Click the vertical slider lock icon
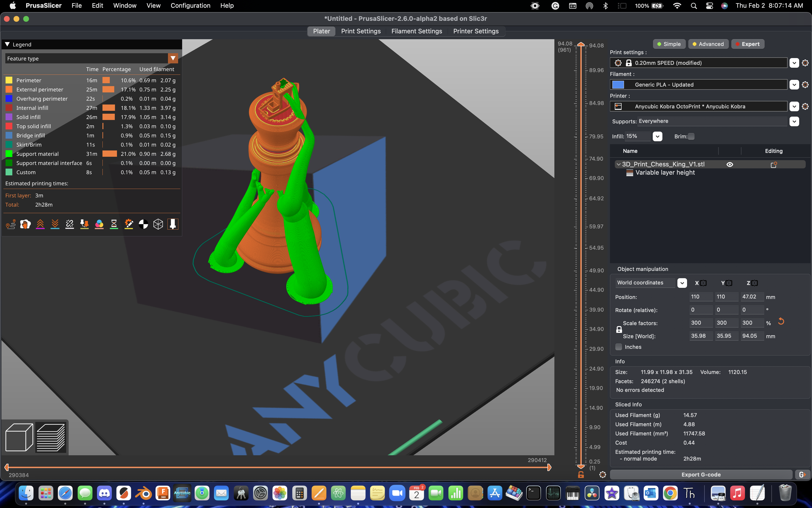 (x=581, y=475)
